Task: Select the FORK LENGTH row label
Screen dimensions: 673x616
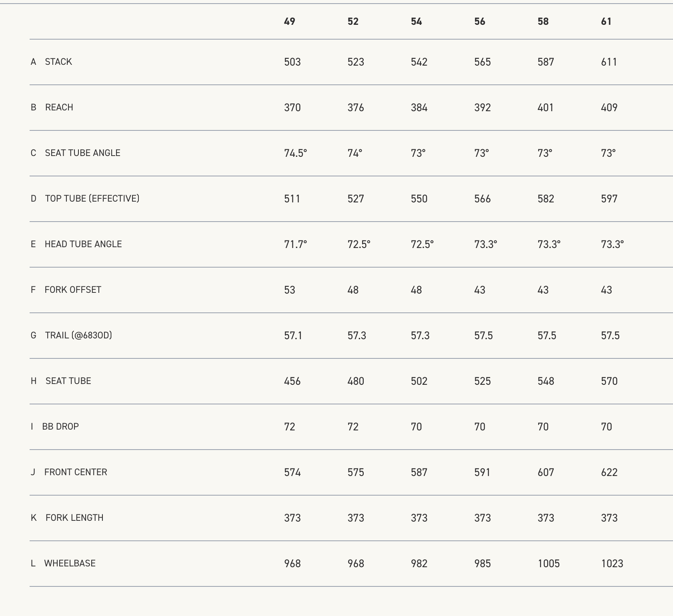Action: (74, 518)
